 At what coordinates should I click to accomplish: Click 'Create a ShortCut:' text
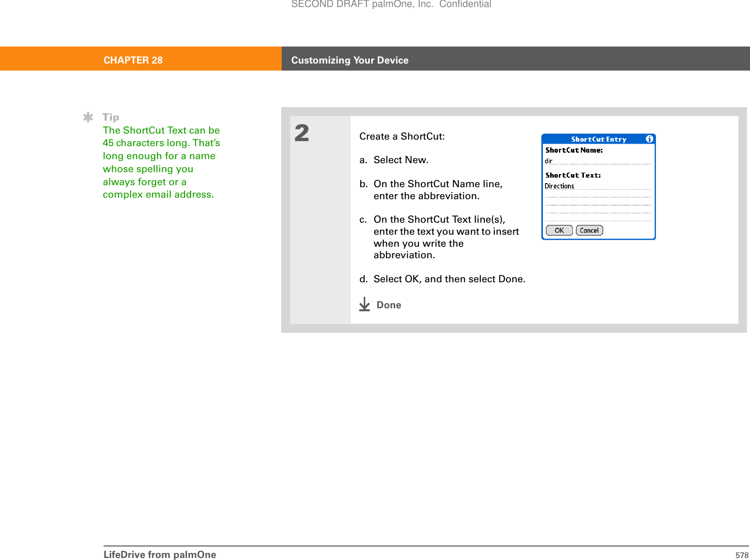tap(402, 137)
